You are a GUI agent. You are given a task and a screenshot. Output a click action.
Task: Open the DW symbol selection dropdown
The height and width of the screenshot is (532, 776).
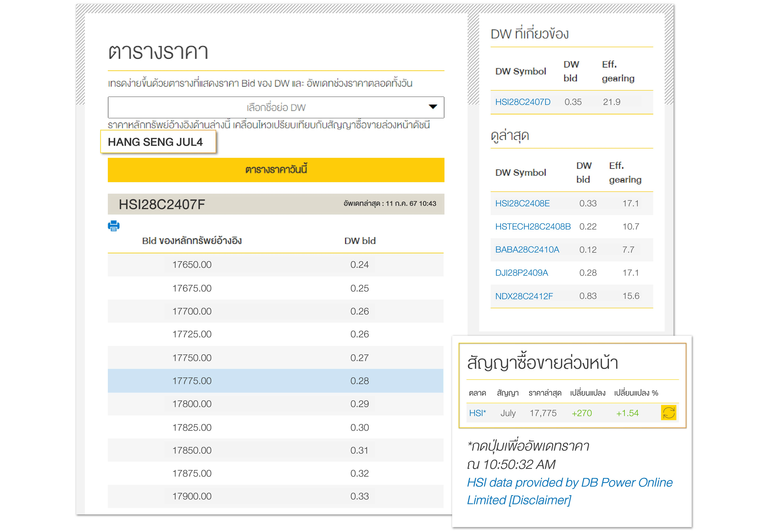tap(276, 107)
